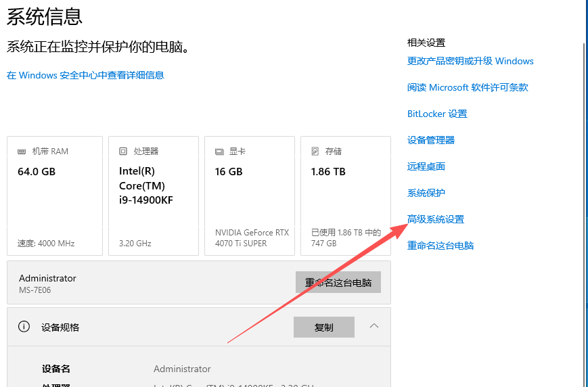Select the 显卡 16 GB card
Viewport: 588px width, 387px height.
pyautogui.click(x=250, y=196)
